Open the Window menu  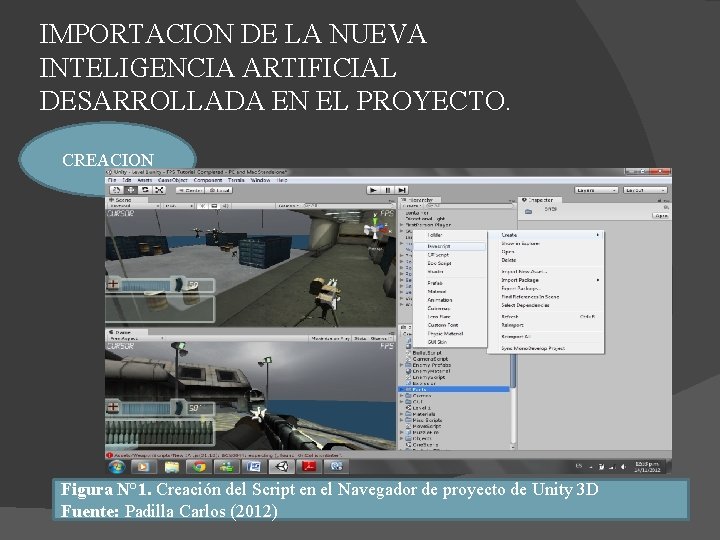pyautogui.click(x=260, y=180)
